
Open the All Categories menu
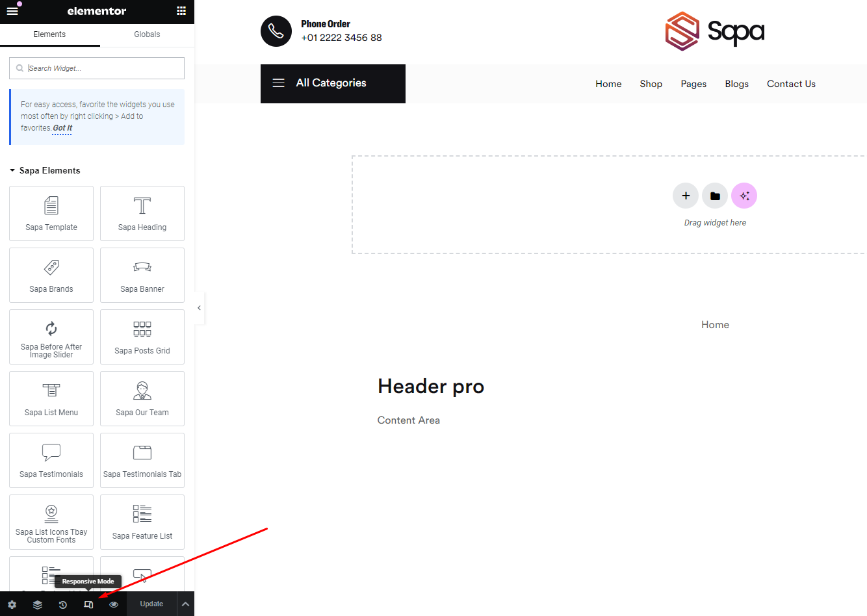pyautogui.click(x=333, y=83)
